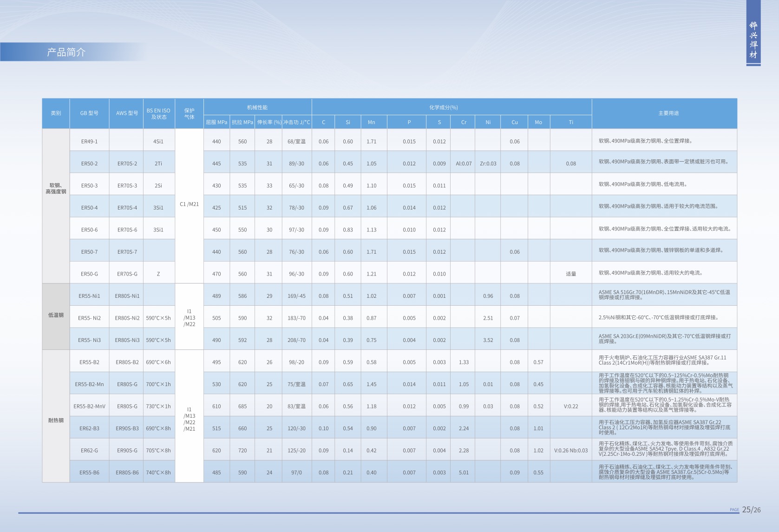The width and height of the screenshot is (779, 532).
Task: Click the 适量 Ti value cell
Action: point(571,274)
